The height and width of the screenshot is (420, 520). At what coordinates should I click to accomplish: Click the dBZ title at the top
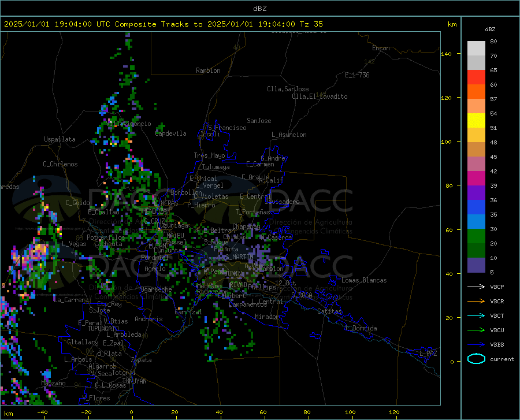tap(259, 9)
